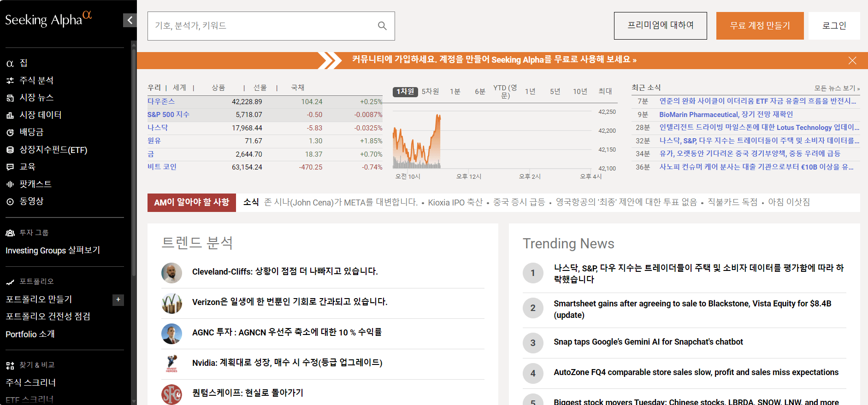868x405 pixels.
Task: Open Investing Groups 살펴보기 in sidebar
Action: pos(53,251)
